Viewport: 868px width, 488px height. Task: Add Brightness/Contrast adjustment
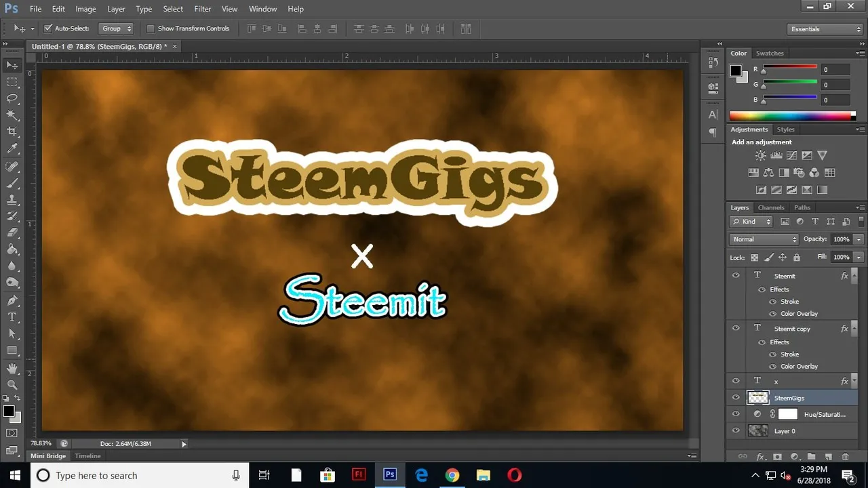pyautogui.click(x=760, y=156)
